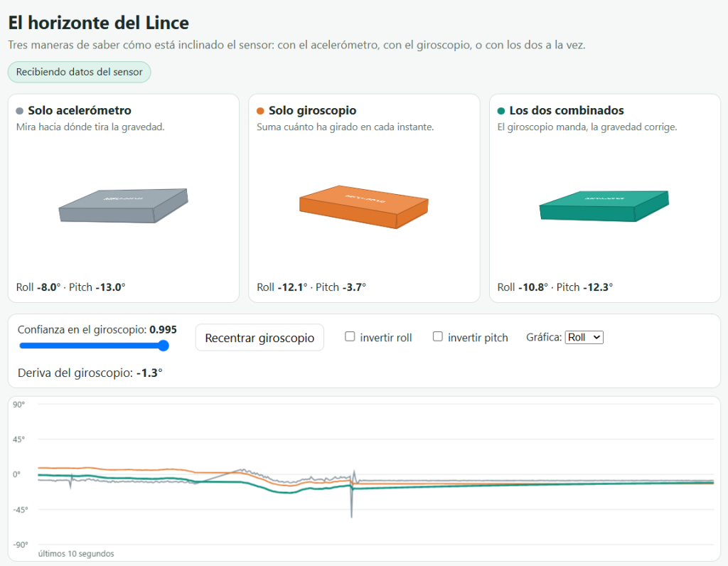
Task: Click the Recentrar giroscopio button
Action: 259,338
